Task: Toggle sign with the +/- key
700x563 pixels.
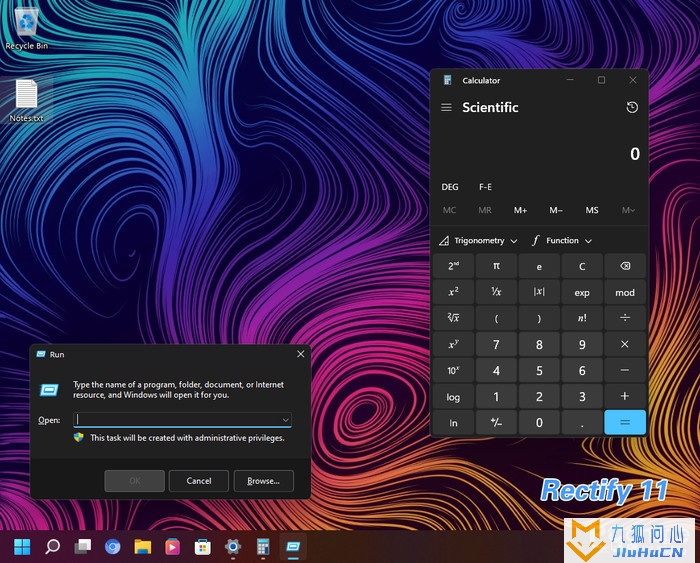Action: pos(496,422)
